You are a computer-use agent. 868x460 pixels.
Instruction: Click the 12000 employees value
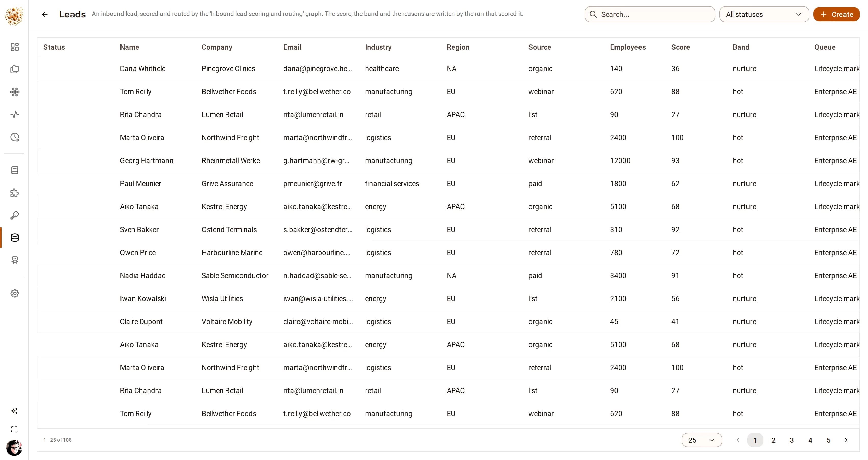click(620, 160)
